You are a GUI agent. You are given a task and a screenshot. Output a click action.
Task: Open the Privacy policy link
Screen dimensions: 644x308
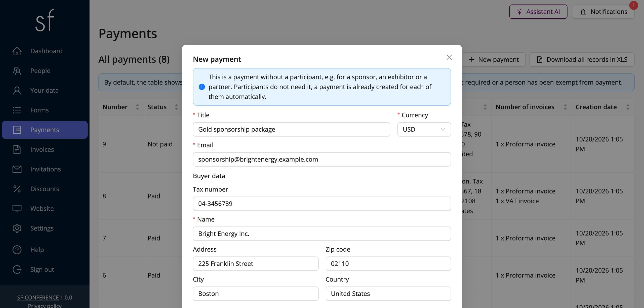(x=45, y=305)
